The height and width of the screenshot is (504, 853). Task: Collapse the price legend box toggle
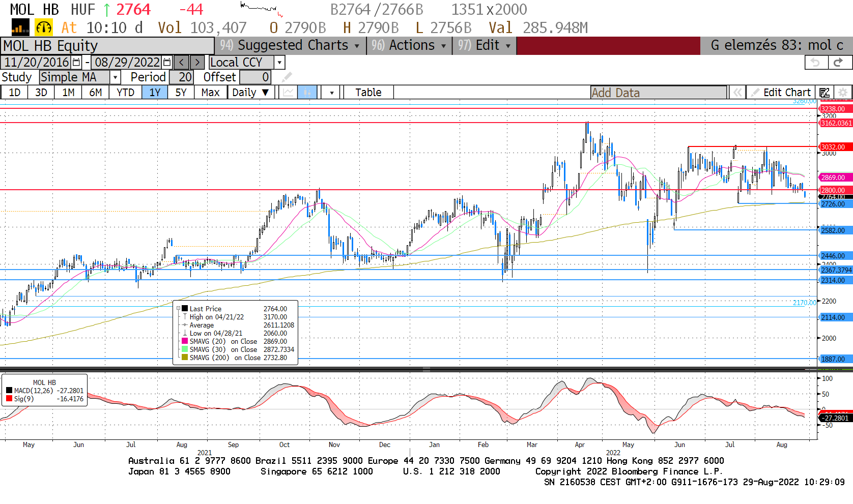coord(178,308)
